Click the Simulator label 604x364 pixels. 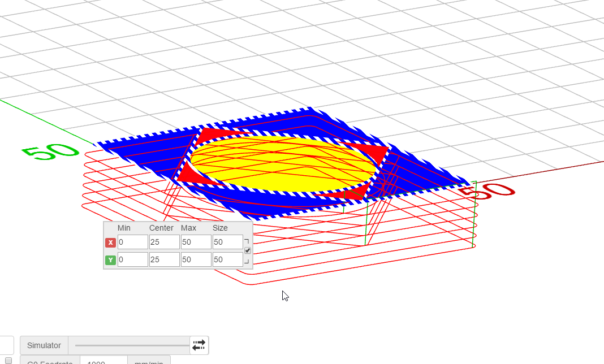(44, 345)
